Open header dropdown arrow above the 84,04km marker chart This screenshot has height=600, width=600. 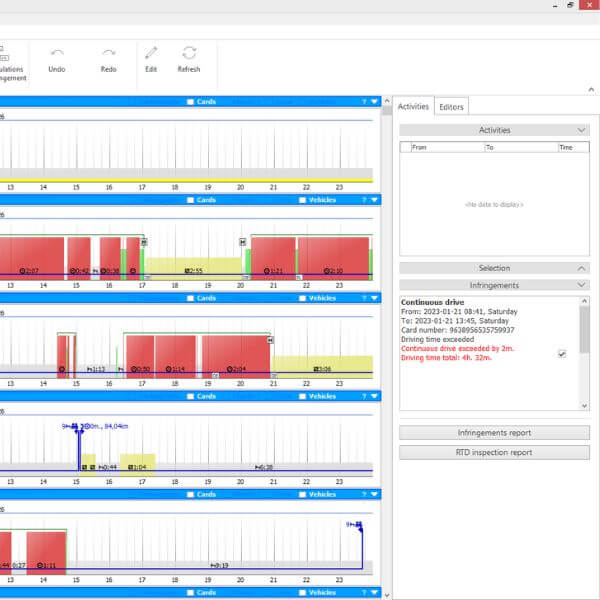tap(374, 396)
